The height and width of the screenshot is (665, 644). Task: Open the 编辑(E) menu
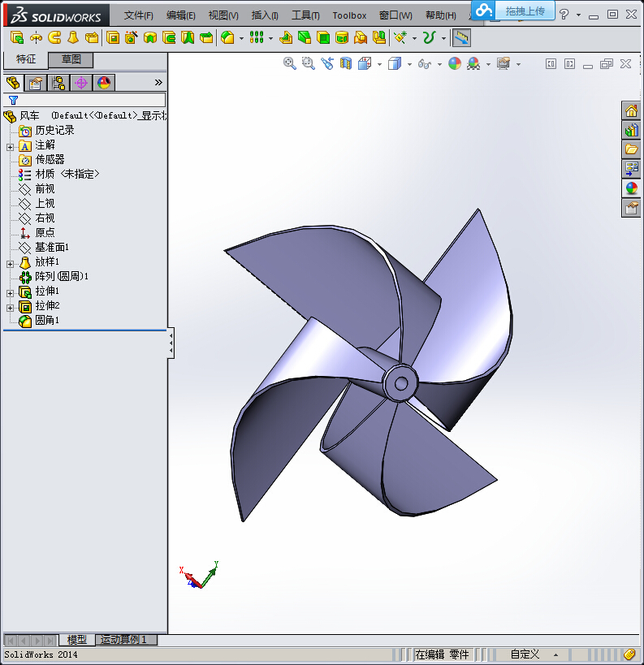[181, 15]
